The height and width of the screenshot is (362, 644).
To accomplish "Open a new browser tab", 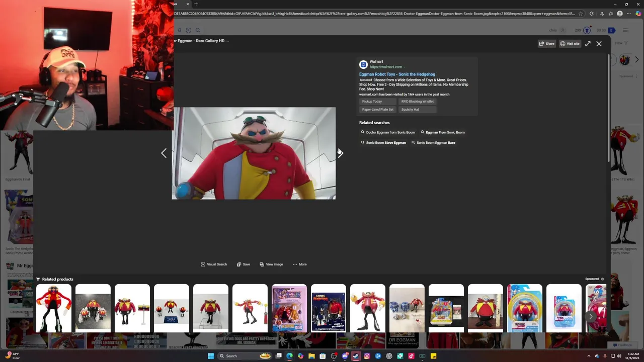I will point(196,4).
